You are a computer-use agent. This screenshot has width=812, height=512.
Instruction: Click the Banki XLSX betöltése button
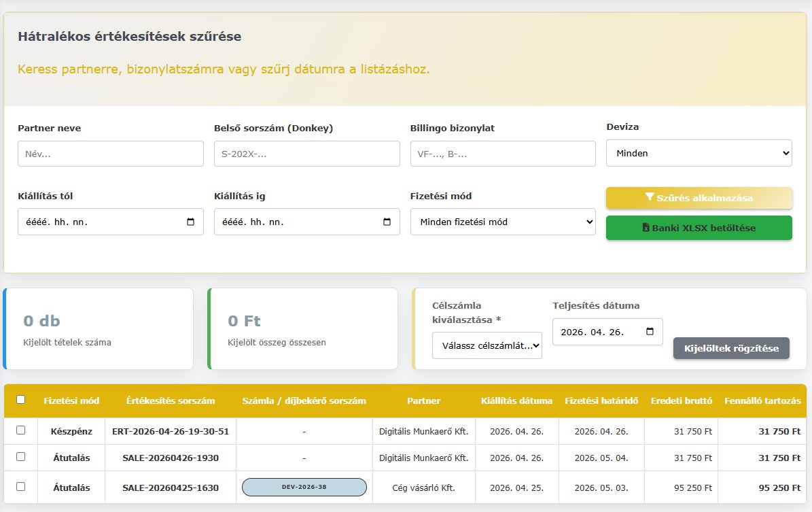(699, 228)
